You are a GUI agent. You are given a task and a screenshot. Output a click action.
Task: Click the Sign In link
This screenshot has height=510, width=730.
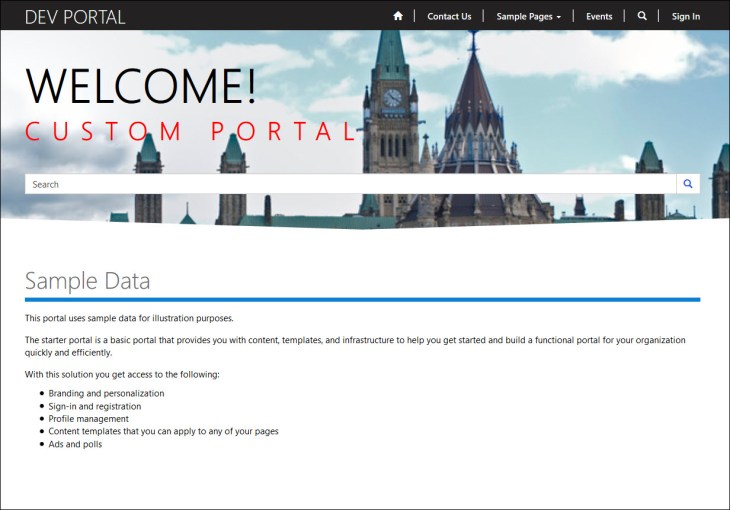[685, 16]
